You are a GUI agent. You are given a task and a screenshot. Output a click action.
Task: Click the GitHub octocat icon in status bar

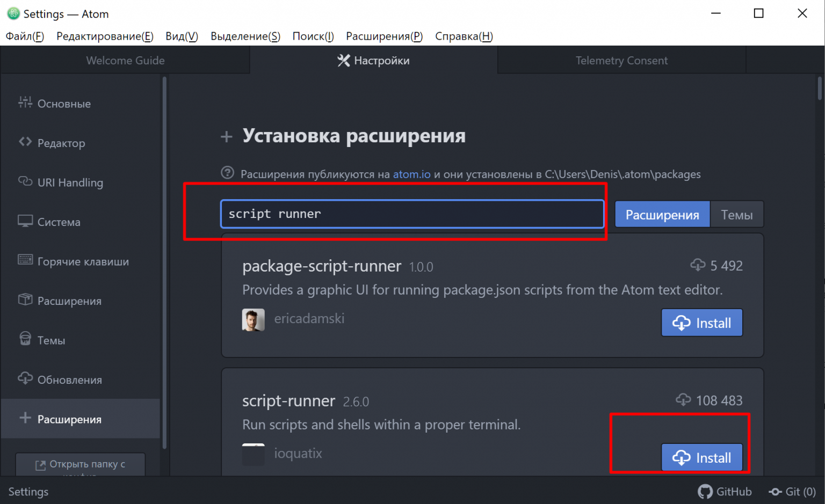pyautogui.click(x=705, y=492)
